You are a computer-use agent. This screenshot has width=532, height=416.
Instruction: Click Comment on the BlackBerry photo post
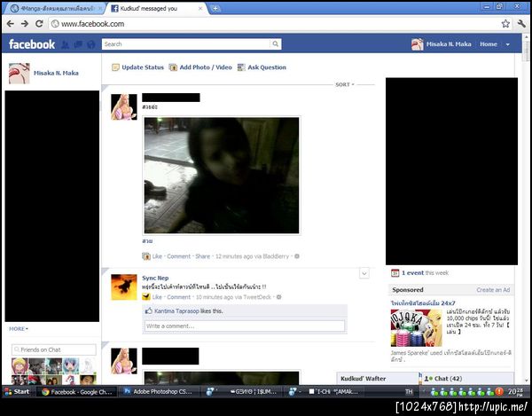(x=179, y=256)
